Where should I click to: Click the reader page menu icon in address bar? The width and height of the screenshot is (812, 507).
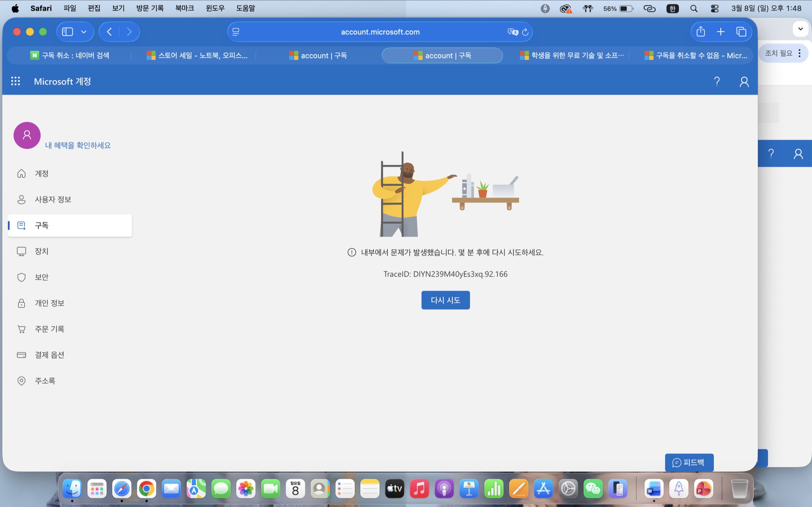pyautogui.click(x=236, y=32)
